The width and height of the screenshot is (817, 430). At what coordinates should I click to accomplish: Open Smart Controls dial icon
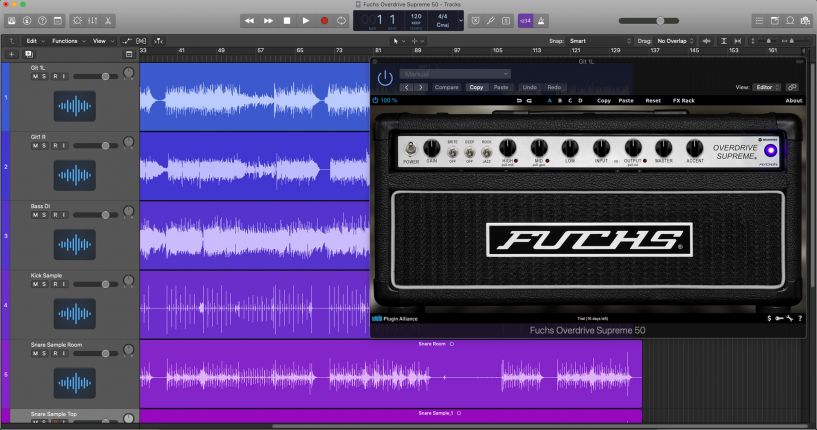pyautogui.click(x=77, y=21)
